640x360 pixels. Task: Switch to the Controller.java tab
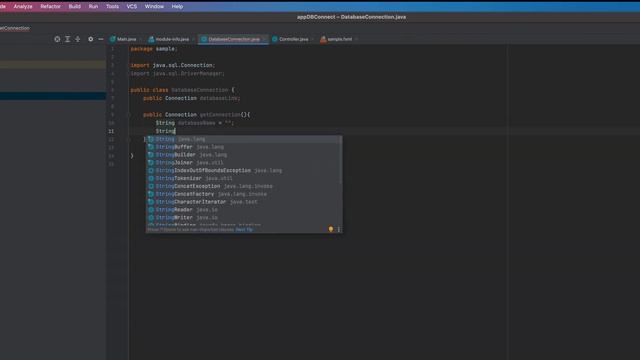coord(293,39)
